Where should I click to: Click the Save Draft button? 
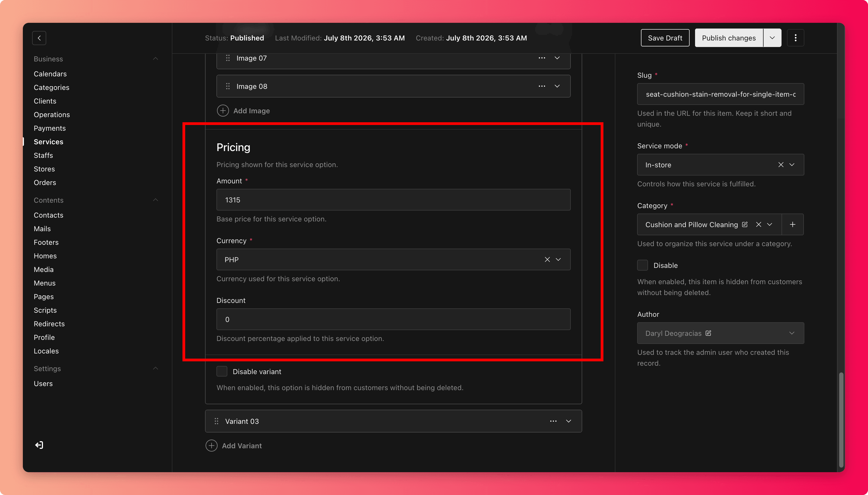665,38
